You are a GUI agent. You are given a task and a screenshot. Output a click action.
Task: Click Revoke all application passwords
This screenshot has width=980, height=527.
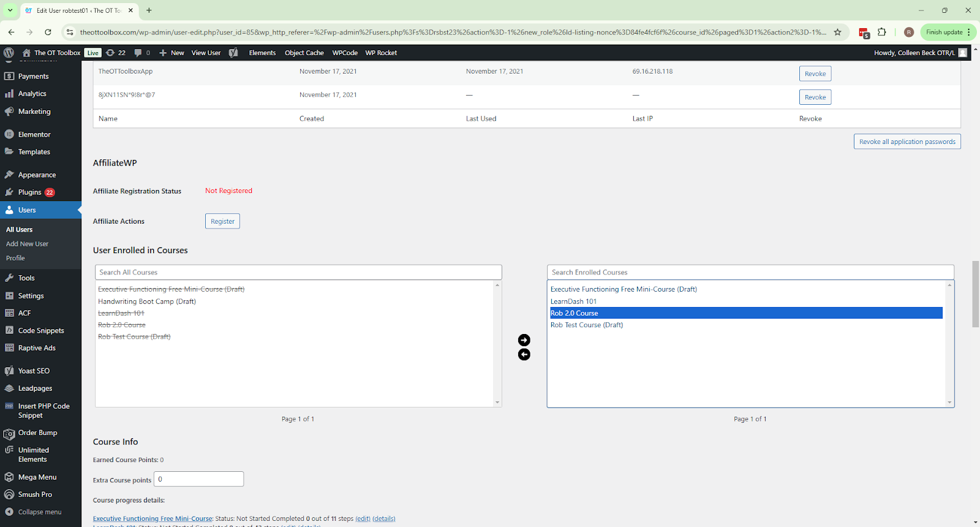[x=907, y=142]
